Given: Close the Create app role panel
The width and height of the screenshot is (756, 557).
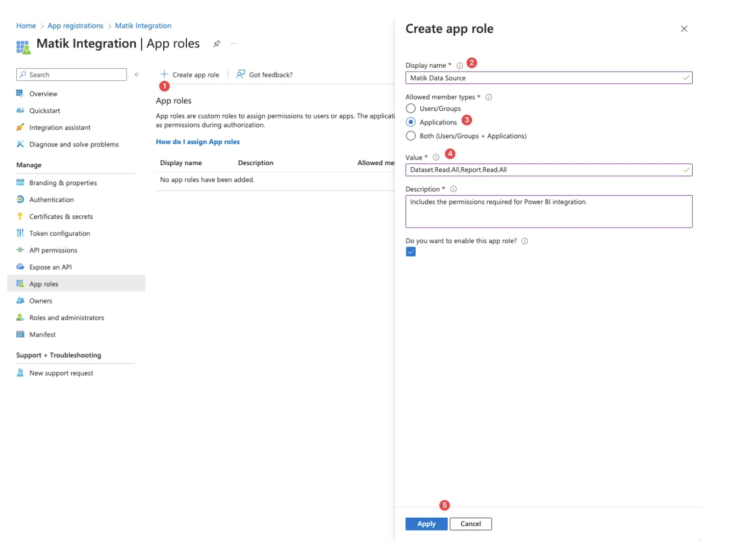Looking at the screenshot, I should pos(684,29).
